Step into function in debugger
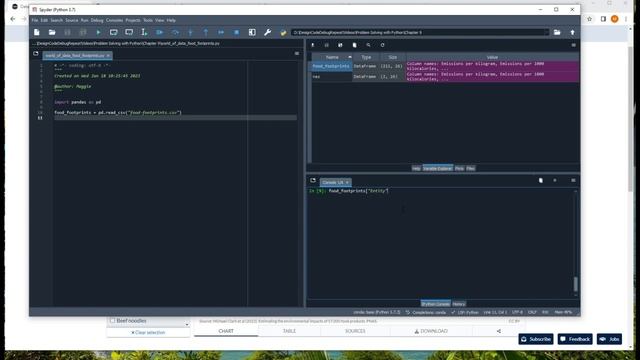This screenshot has width=640, height=360. (x=190, y=32)
